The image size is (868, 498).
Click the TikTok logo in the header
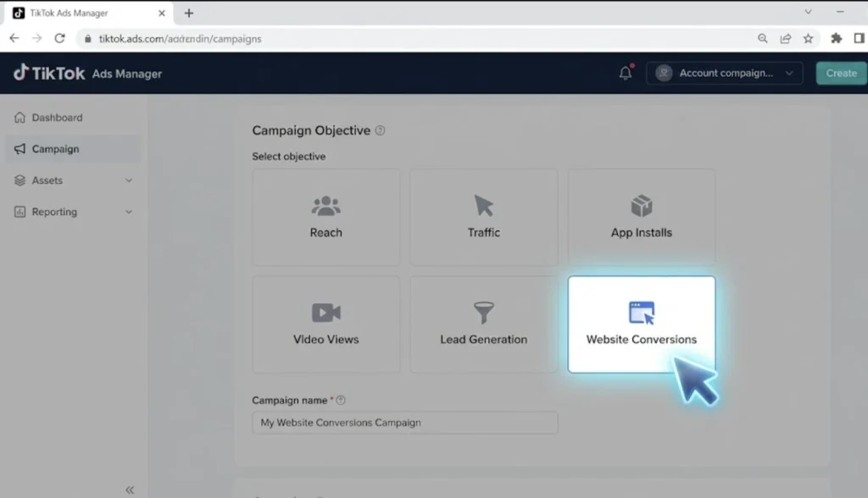point(47,73)
